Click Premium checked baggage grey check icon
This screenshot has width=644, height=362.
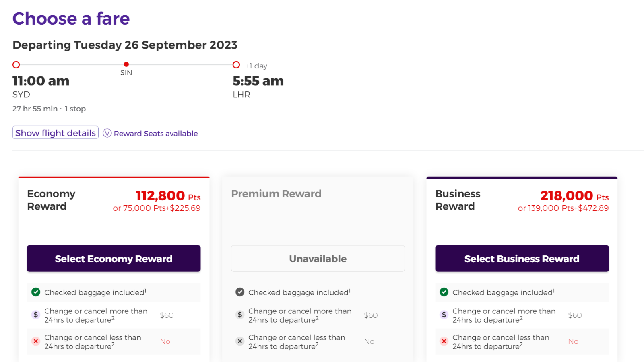(240, 292)
